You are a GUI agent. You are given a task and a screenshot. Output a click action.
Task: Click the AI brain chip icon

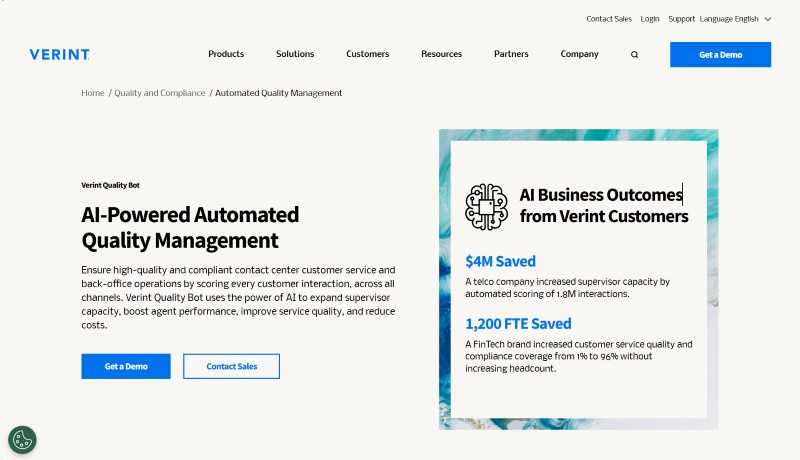click(x=486, y=207)
